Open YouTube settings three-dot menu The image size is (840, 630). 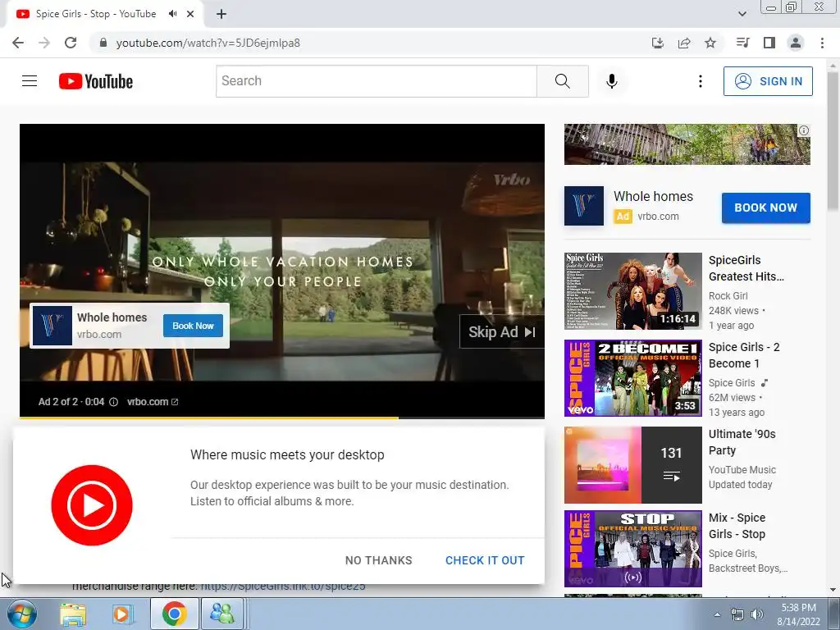coord(701,81)
